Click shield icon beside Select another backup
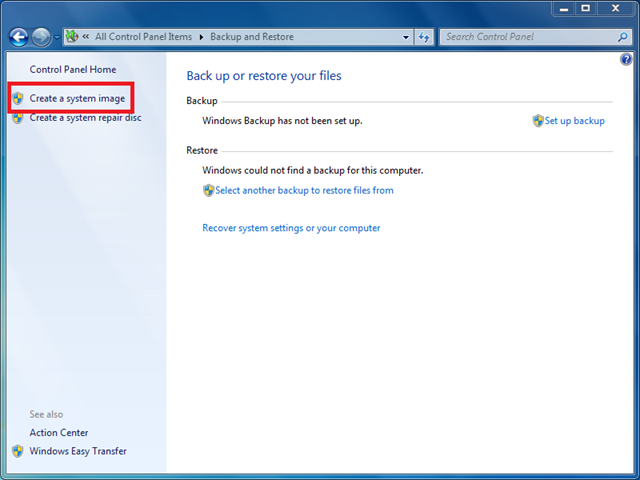 208,191
